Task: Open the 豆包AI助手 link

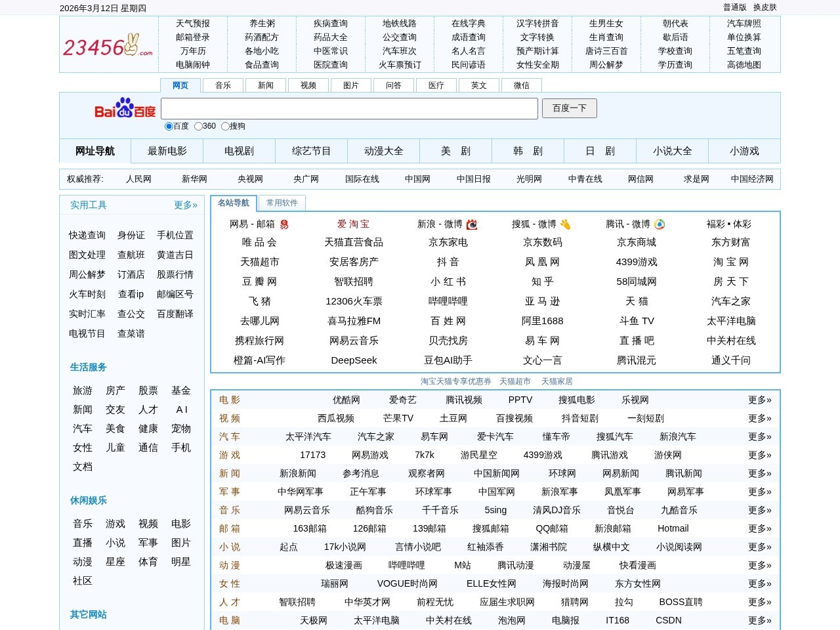Action: pos(449,360)
